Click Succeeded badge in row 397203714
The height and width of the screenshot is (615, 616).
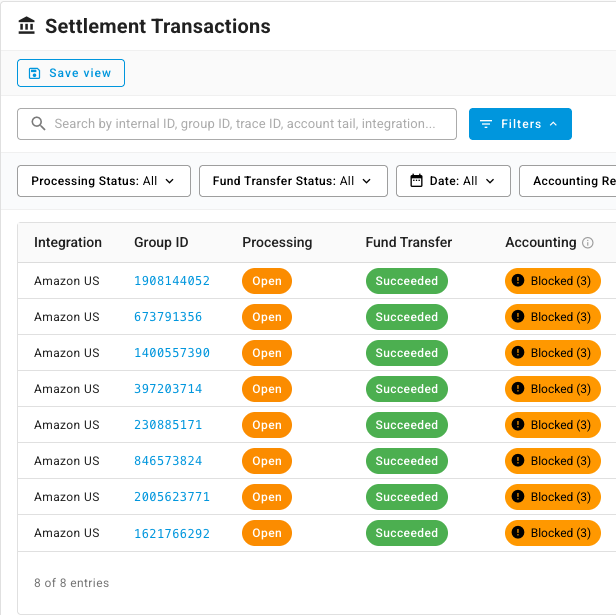click(x=407, y=389)
